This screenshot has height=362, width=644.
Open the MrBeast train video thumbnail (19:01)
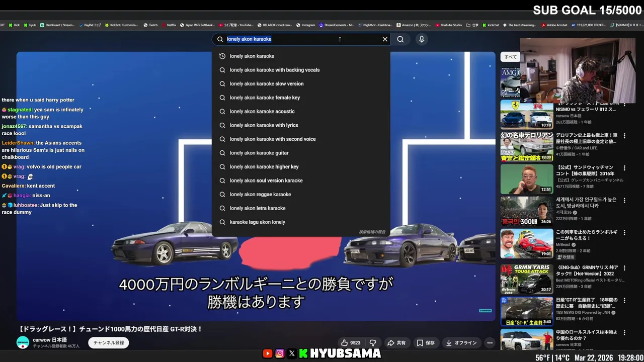pos(527,243)
